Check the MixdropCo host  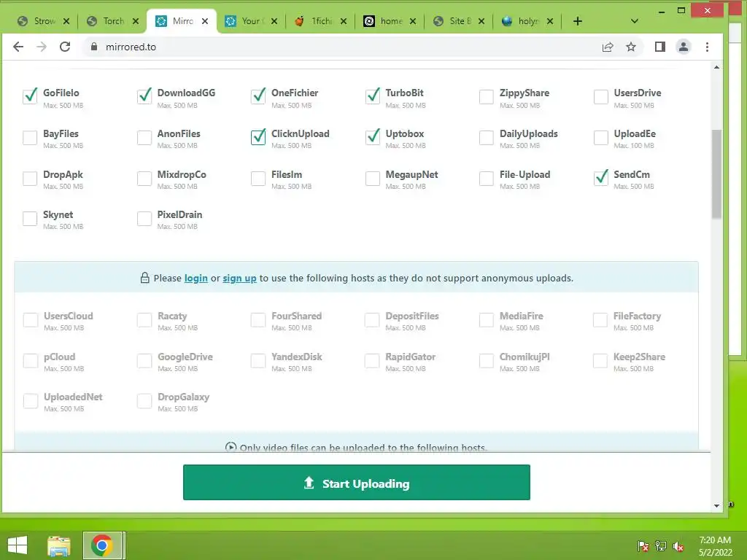pyautogui.click(x=144, y=179)
